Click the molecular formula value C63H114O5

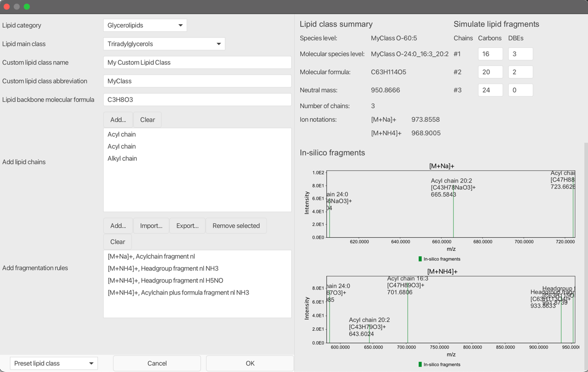pyautogui.click(x=388, y=72)
